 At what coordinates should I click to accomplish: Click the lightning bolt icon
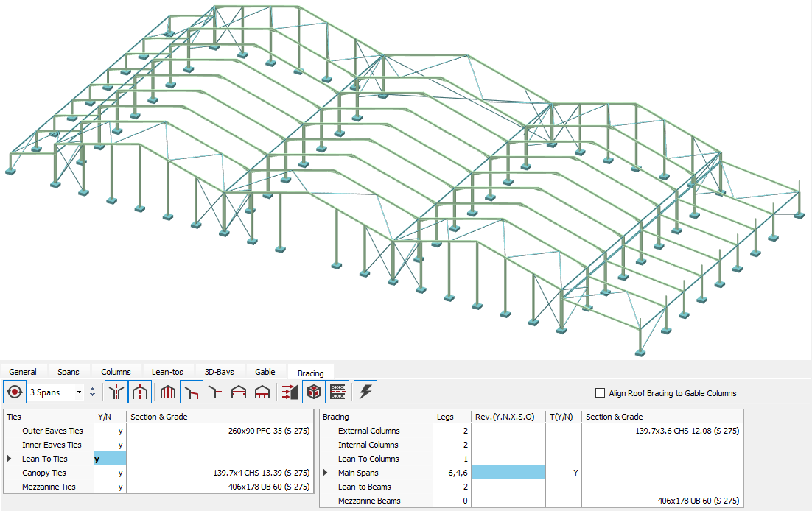click(x=365, y=392)
